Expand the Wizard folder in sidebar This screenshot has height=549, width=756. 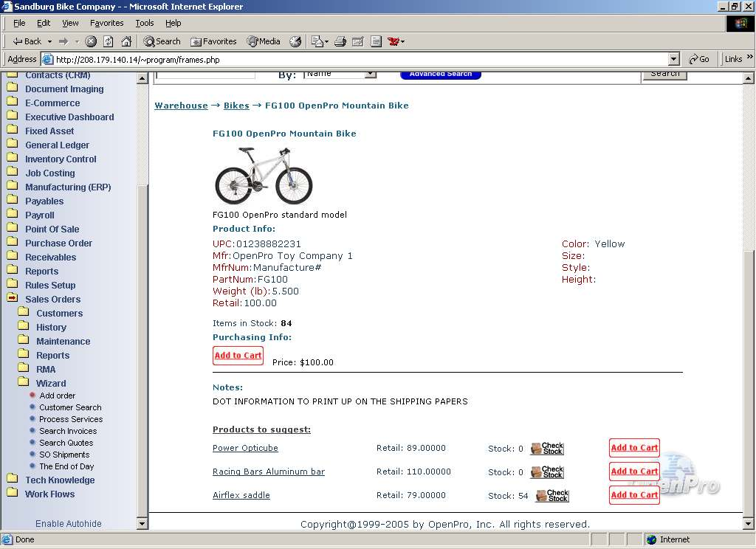click(x=24, y=383)
